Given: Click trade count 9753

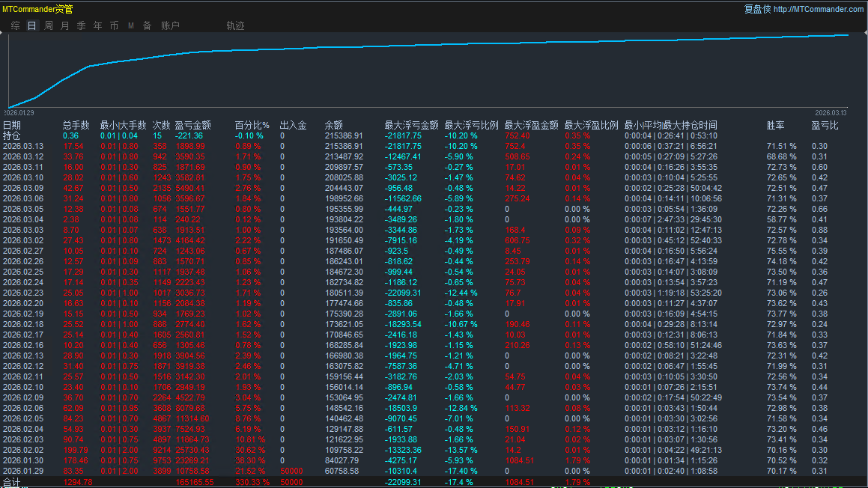Looking at the screenshot, I should click(163, 460).
